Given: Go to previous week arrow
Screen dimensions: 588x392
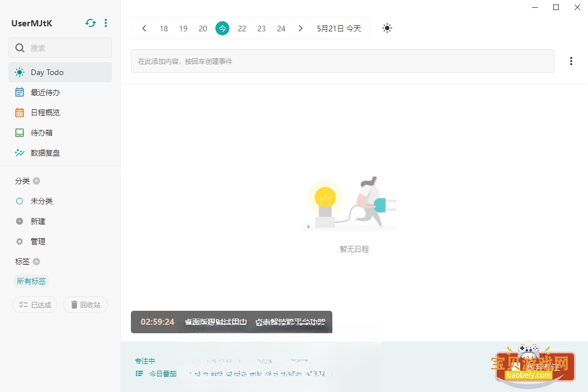Looking at the screenshot, I should click(x=144, y=29).
